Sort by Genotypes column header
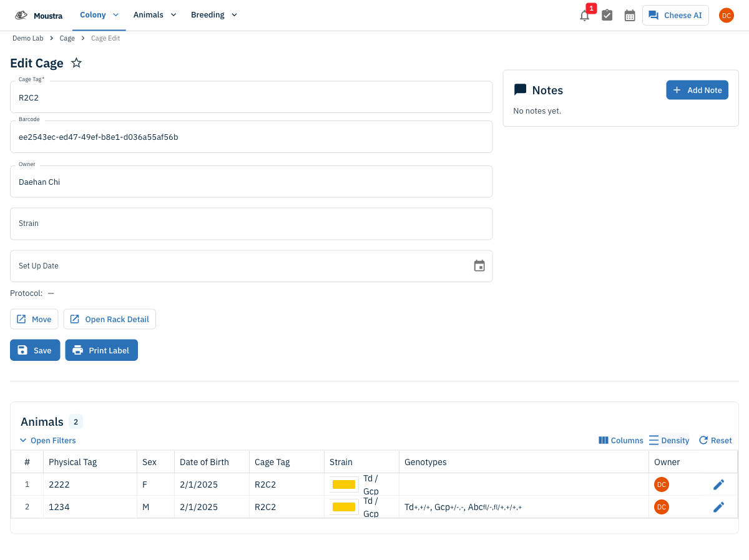This screenshot has width=749, height=560. pyautogui.click(x=524, y=462)
